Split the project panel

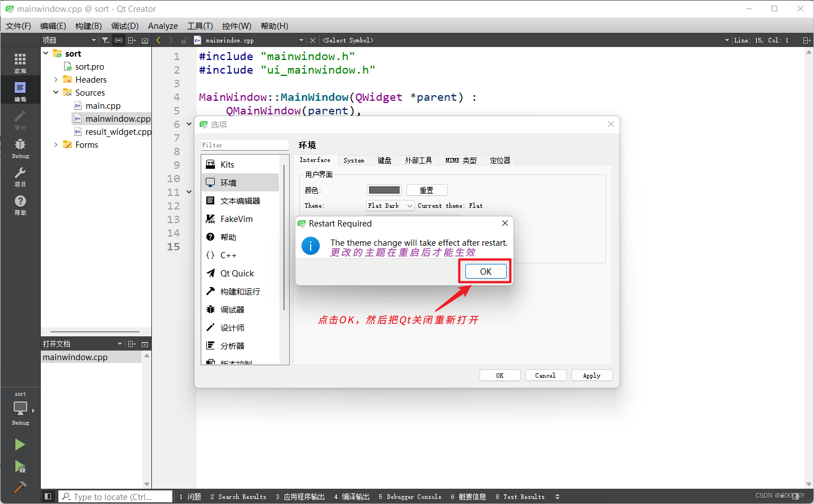(x=132, y=40)
